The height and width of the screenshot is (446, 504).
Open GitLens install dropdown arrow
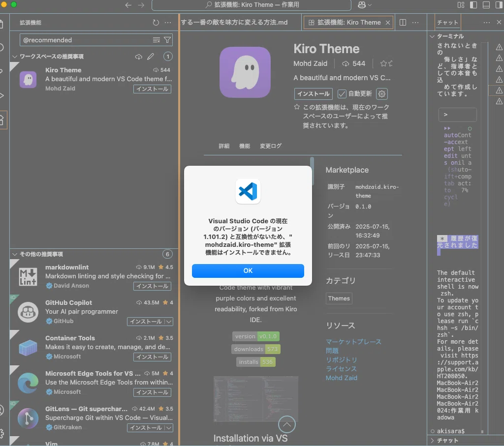tap(169, 428)
